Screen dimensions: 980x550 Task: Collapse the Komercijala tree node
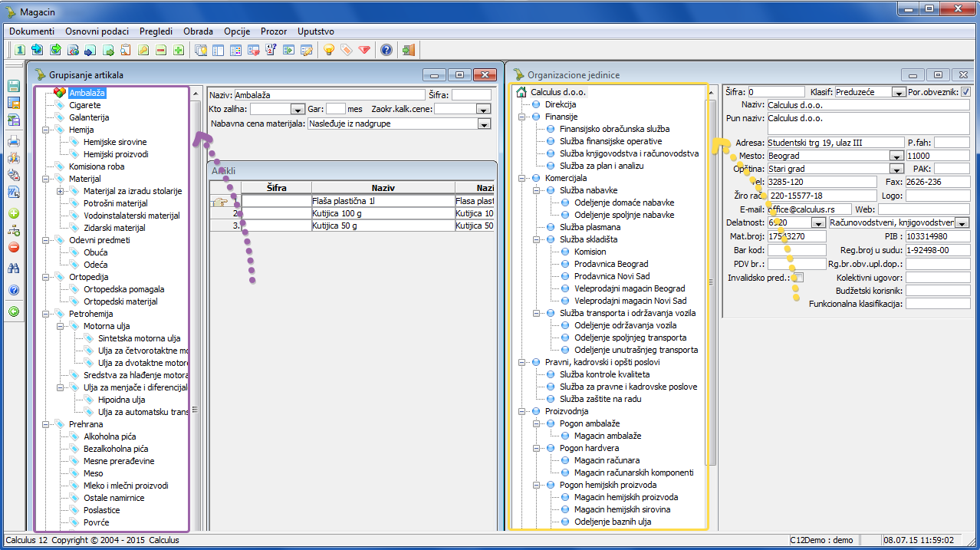[x=522, y=178]
